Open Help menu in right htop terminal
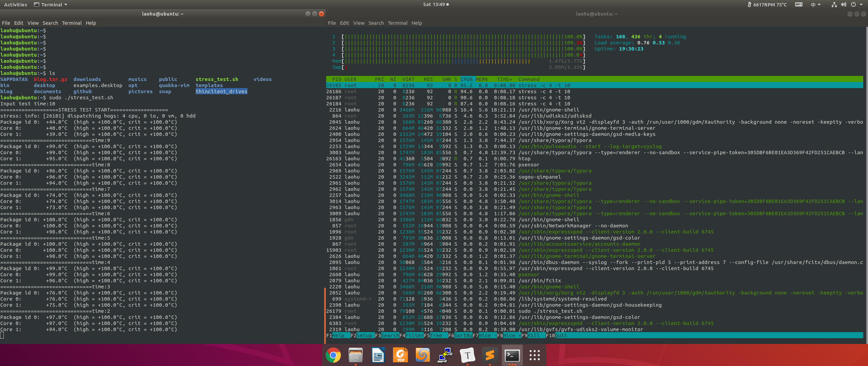The image size is (868, 366). coord(417,23)
